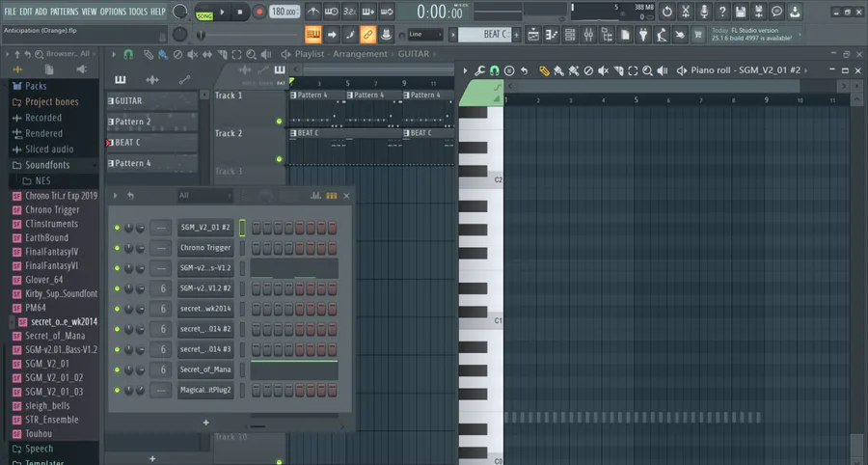This screenshot has height=465, width=868.
Task: Open the Playlist menu arrow
Action: (x=114, y=54)
